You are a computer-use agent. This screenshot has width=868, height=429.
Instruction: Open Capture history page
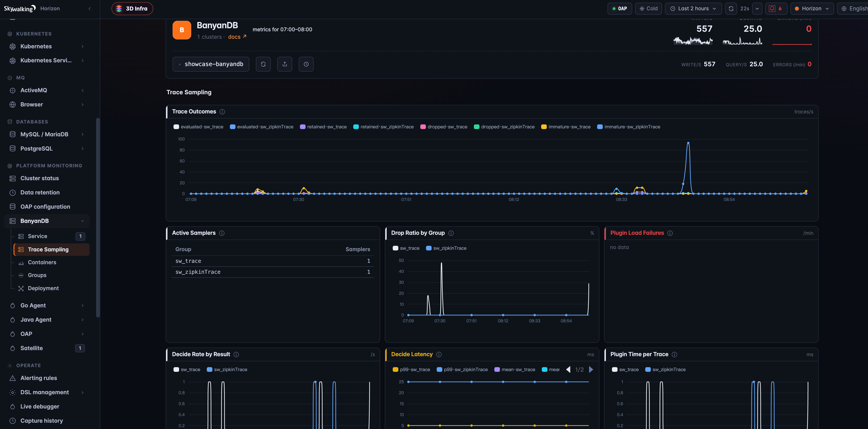(x=47, y=421)
